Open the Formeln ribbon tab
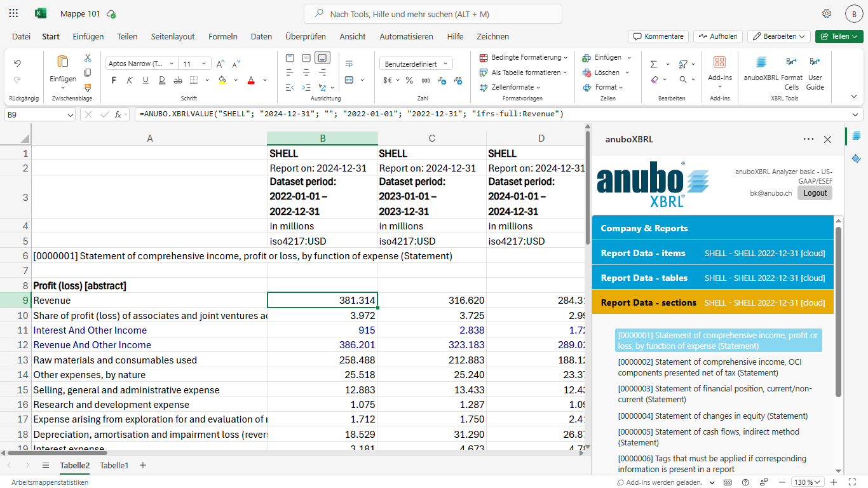Screen dimensions: 868x488 click(x=222, y=36)
